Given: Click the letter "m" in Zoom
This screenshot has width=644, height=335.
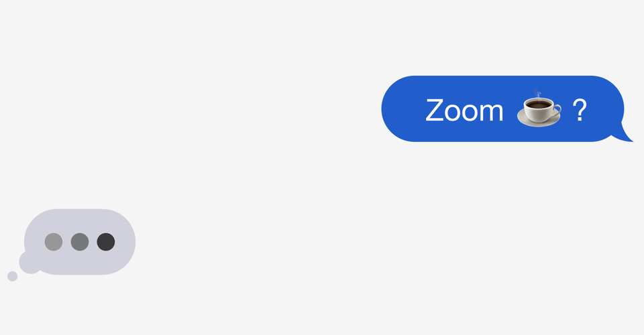Looking at the screenshot, I should click(491, 113).
